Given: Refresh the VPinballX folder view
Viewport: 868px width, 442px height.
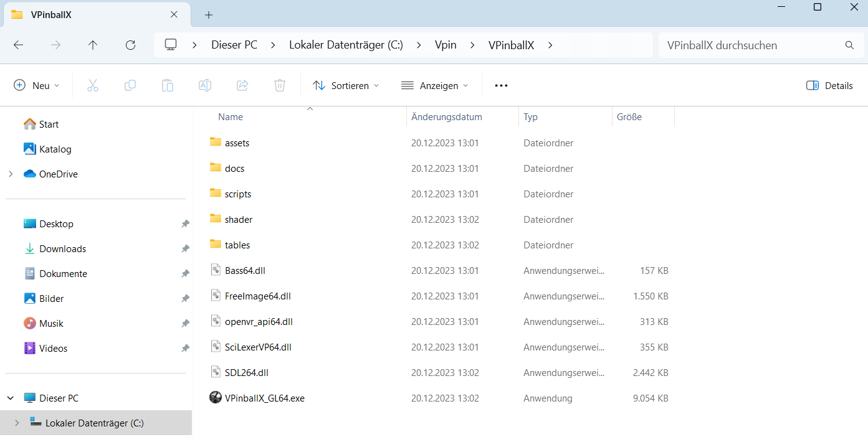Looking at the screenshot, I should (x=130, y=45).
